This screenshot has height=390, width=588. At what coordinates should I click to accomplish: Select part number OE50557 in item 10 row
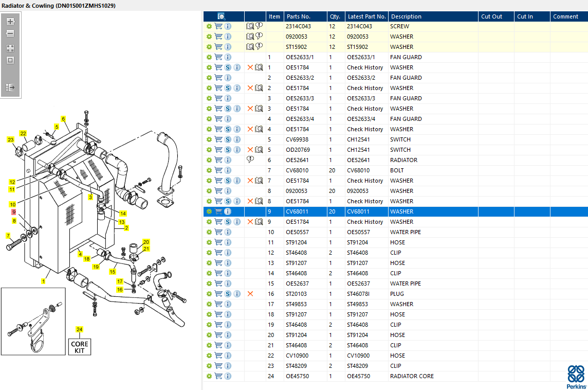click(297, 233)
